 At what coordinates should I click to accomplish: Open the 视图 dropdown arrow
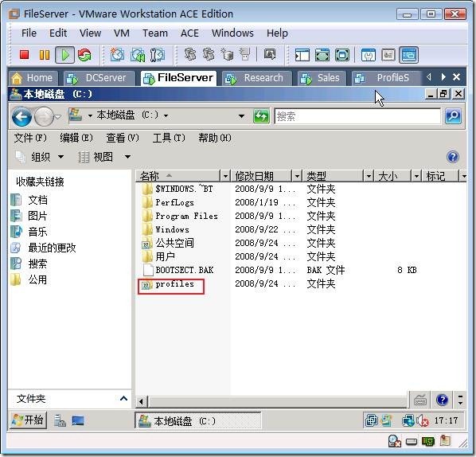(128, 157)
